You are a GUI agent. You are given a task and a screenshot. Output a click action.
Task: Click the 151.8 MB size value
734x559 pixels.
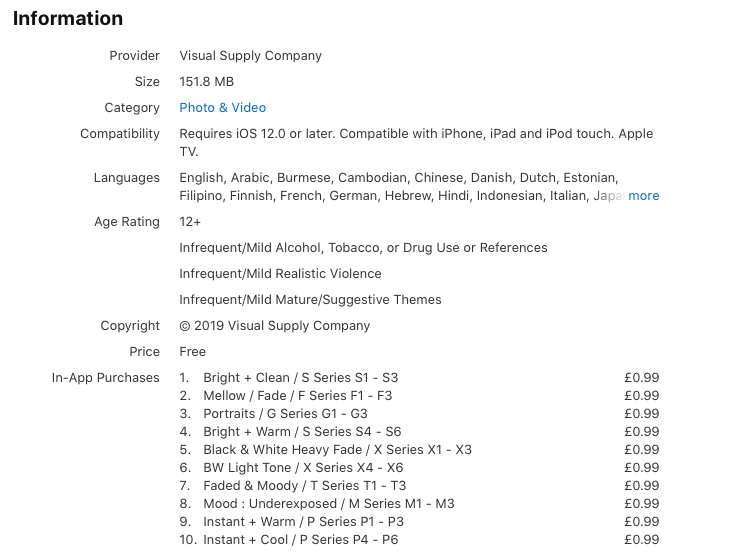[206, 82]
